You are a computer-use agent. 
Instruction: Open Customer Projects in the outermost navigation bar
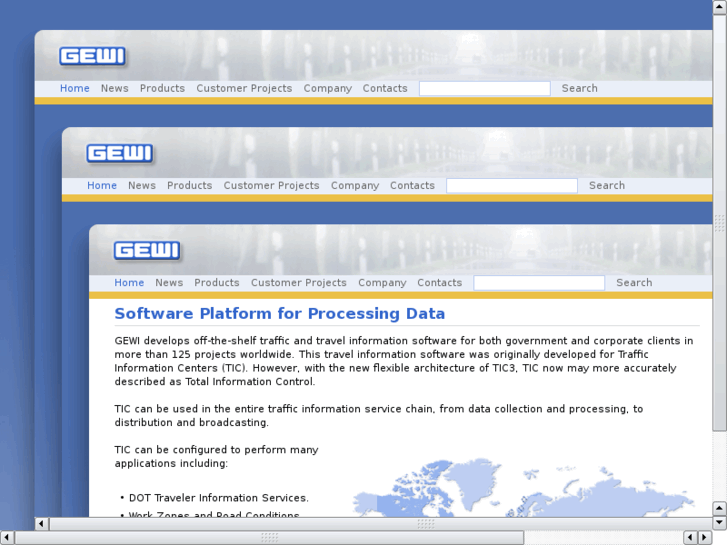click(x=244, y=88)
